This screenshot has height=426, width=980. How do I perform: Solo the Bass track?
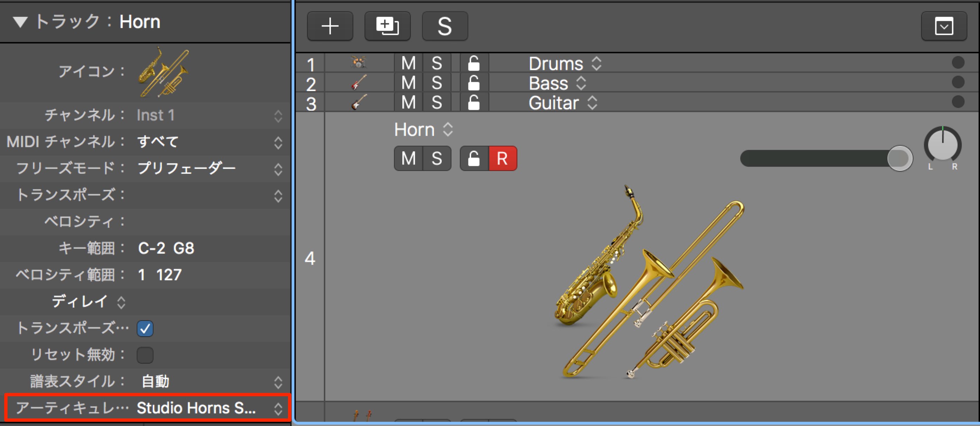(x=437, y=83)
